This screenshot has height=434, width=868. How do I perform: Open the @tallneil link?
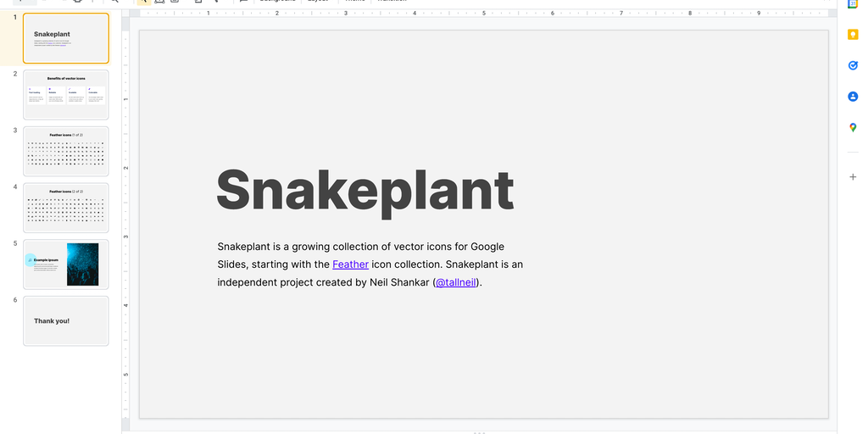(456, 282)
